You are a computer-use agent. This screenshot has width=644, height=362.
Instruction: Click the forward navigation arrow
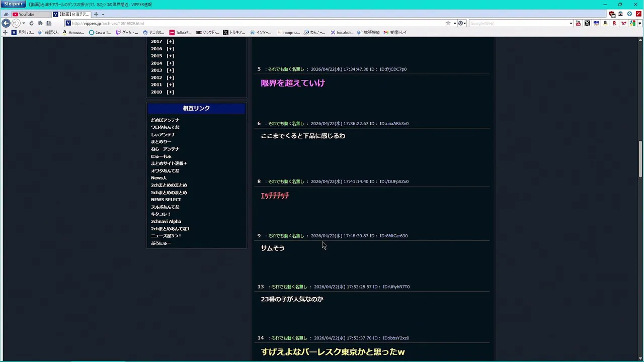click(16, 23)
